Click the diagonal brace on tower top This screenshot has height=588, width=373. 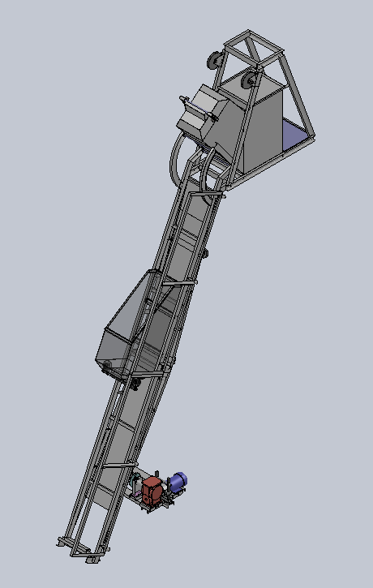(x=254, y=49)
